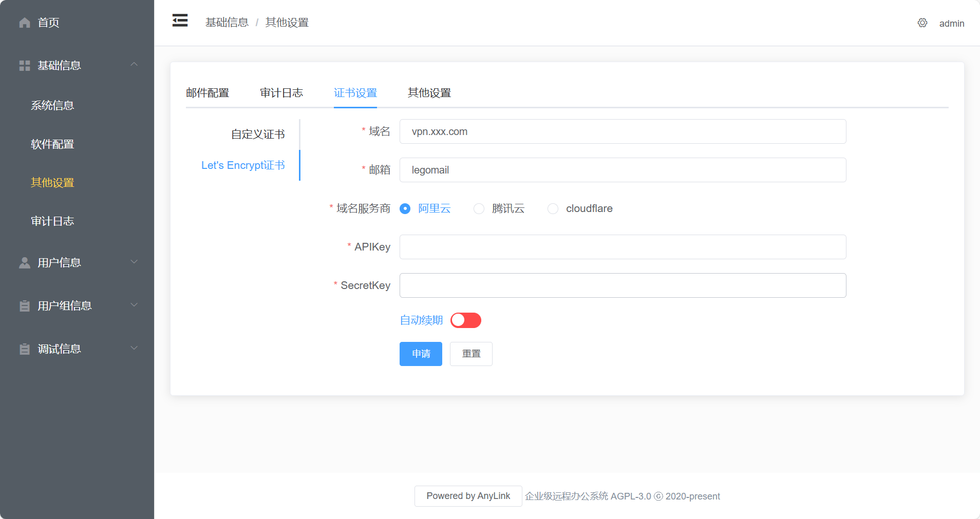Click the grid icon next to 基础信息
Viewport: 980px width, 519px height.
tap(24, 65)
